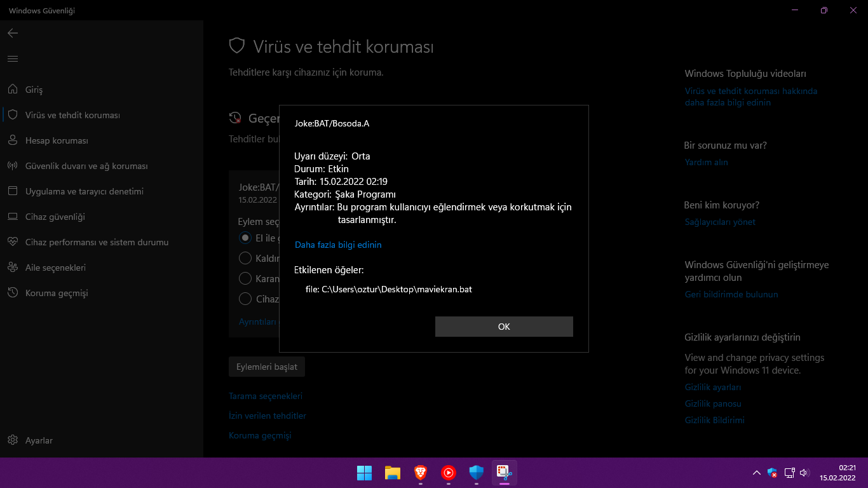Open the Koruma geçmişi link below scan options
Viewport: 868px width, 488px height.
(x=260, y=435)
